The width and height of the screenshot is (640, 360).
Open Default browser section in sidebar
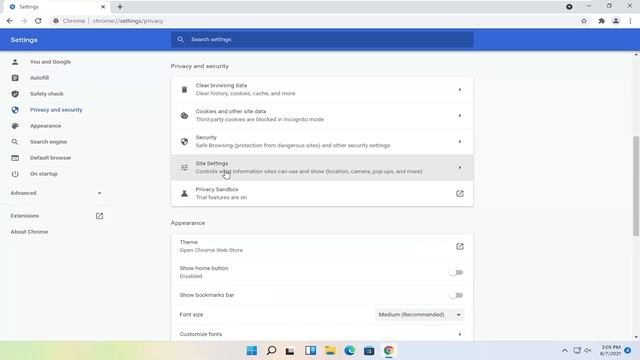[x=50, y=158]
